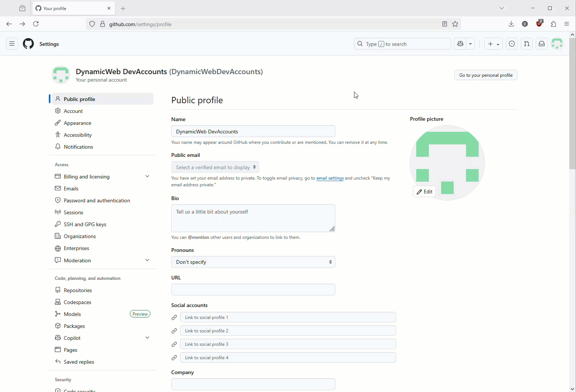This screenshot has width=576, height=392.
Task: Open the GitHub homepage via the GitHub logo
Action: tap(28, 44)
